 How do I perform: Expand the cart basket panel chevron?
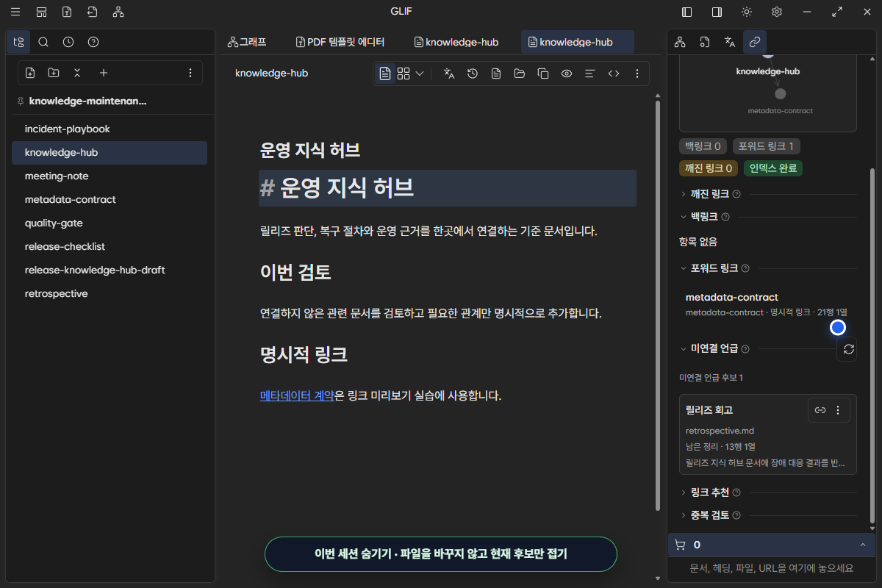tap(862, 545)
